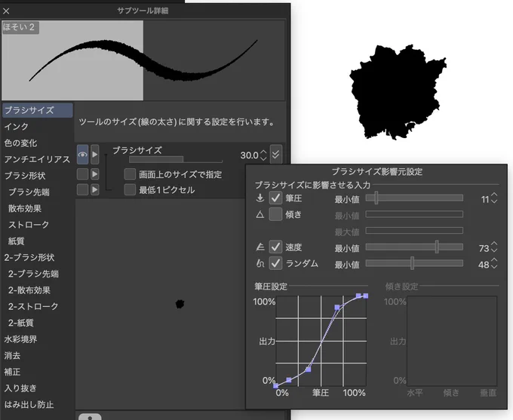This screenshot has height=420, width=513.
Task: Check 画面上のサイズで指定 option
Action: 130,174
